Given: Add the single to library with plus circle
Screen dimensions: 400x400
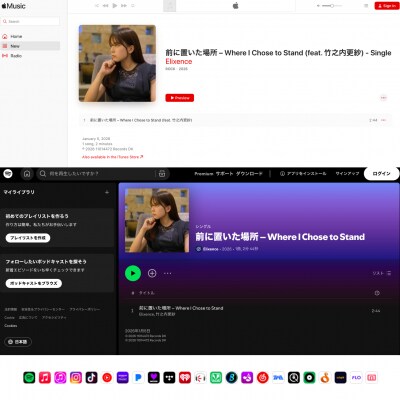Looking at the screenshot, I should tap(152, 273).
